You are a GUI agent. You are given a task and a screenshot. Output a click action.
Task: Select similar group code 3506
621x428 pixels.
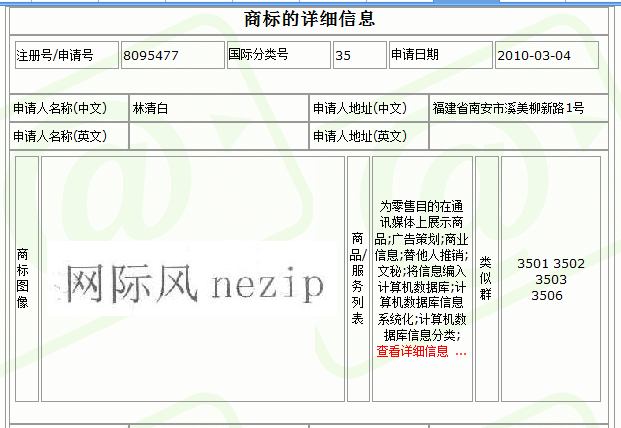click(547, 296)
